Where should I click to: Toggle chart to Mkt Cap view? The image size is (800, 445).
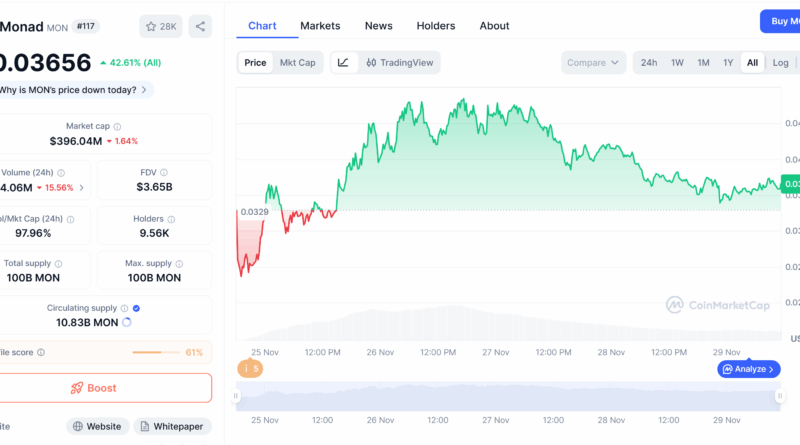click(297, 62)
